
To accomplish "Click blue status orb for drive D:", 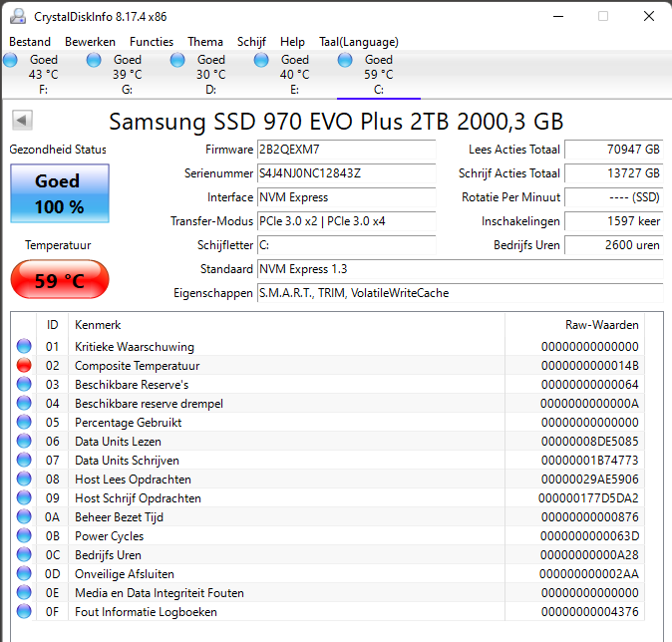I will [177, 60].
